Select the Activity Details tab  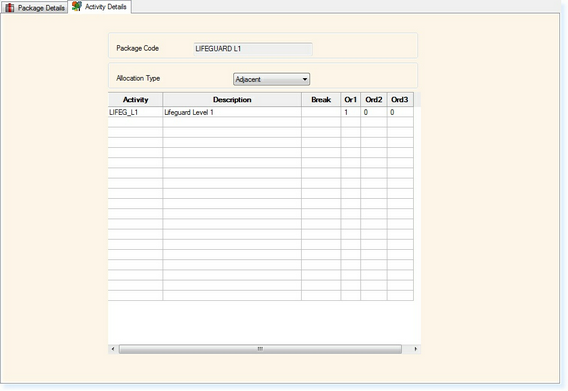click(100, 7)
